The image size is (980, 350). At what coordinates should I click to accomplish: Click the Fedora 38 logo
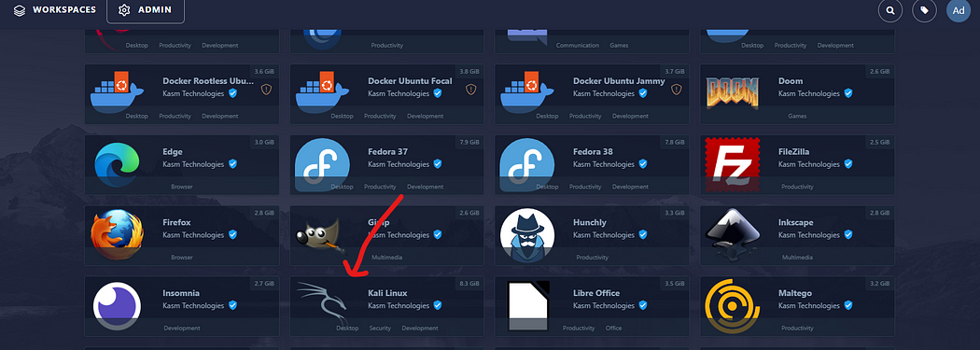[x=527, y=164]
